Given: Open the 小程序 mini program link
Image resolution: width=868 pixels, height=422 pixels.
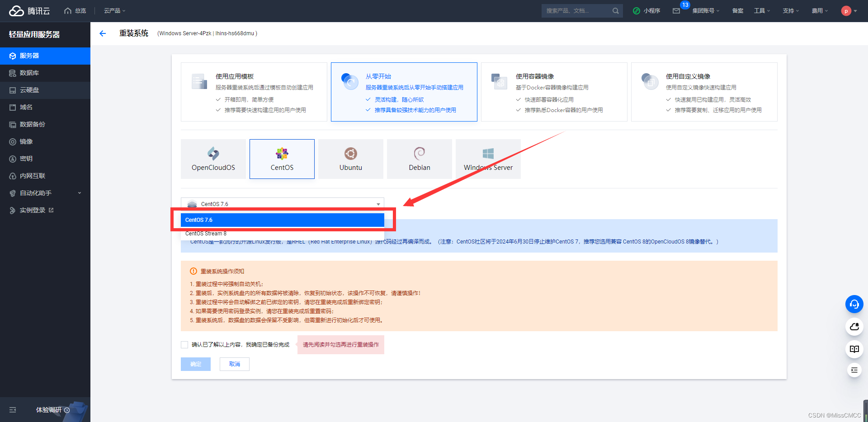Looking at the screenshot, I should (646, 11).
